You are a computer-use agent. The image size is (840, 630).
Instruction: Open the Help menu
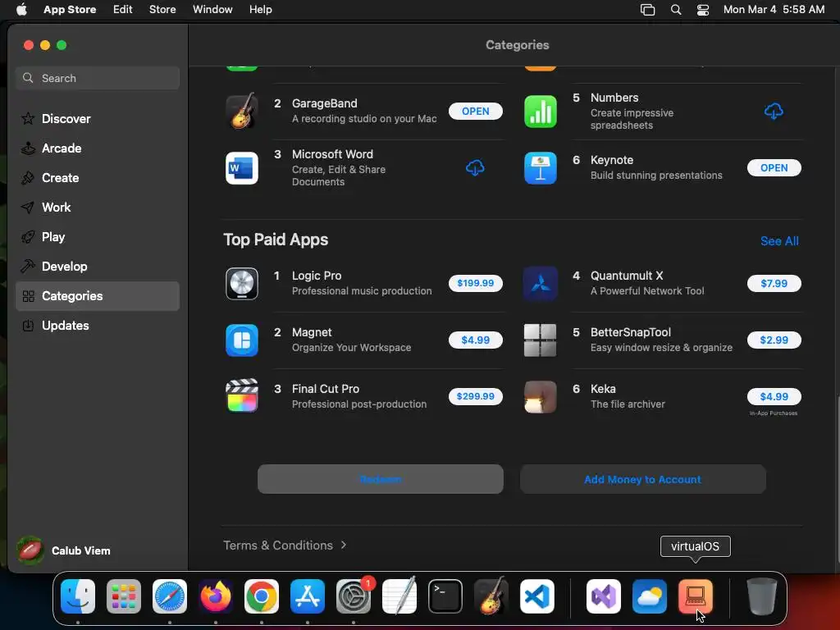tap(260, 10)
